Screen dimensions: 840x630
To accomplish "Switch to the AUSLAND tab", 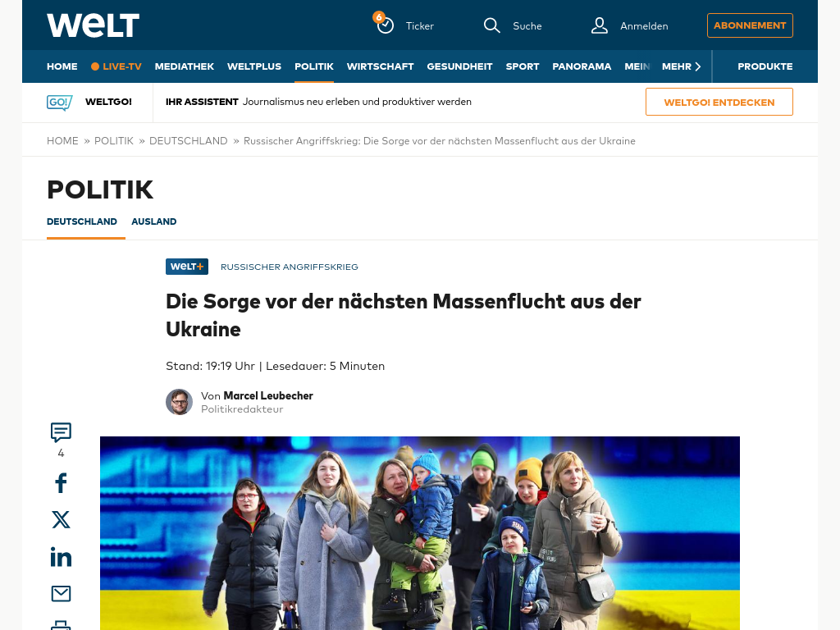I will [153, 221].
